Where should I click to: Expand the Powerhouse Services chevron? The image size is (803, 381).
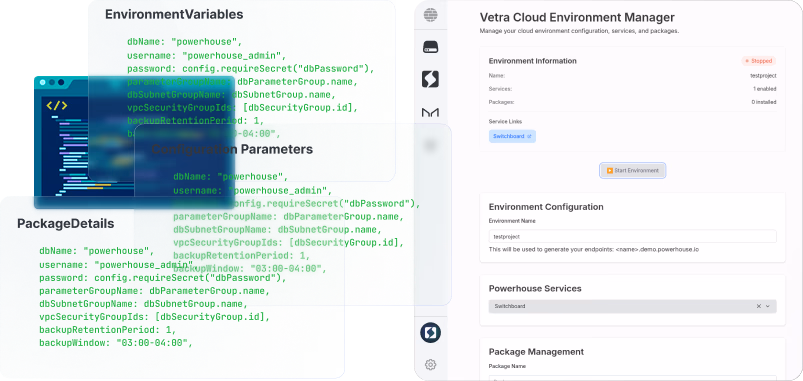[x=768, y=306]
